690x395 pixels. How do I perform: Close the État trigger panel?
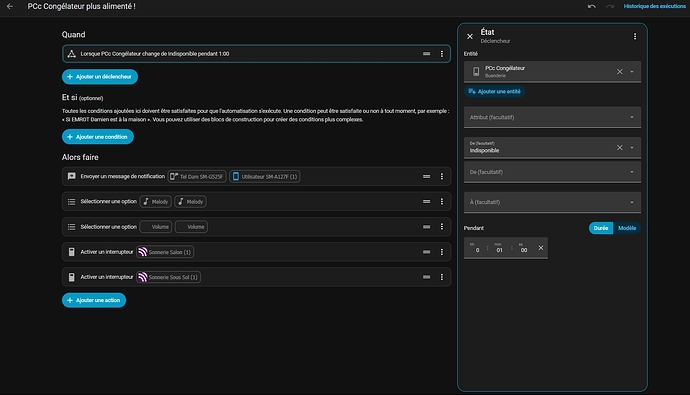point(470,37)
